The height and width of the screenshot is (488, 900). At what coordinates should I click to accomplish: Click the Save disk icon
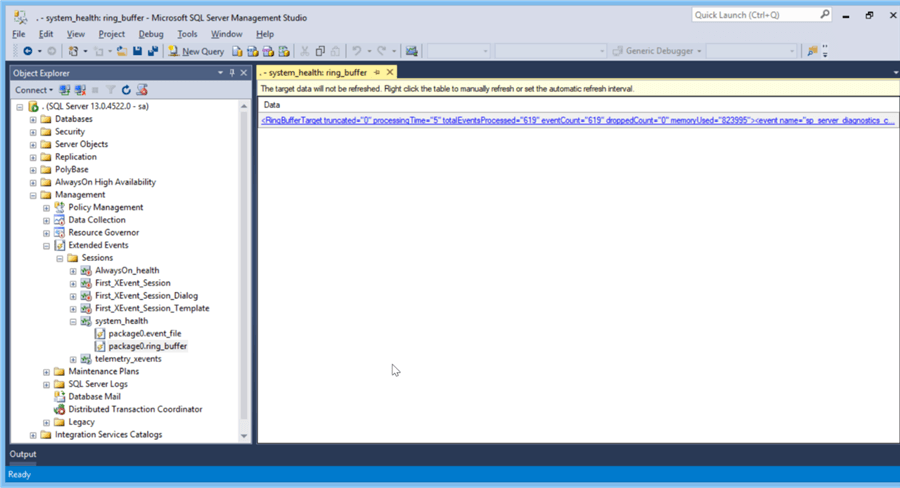coord(137,51)
